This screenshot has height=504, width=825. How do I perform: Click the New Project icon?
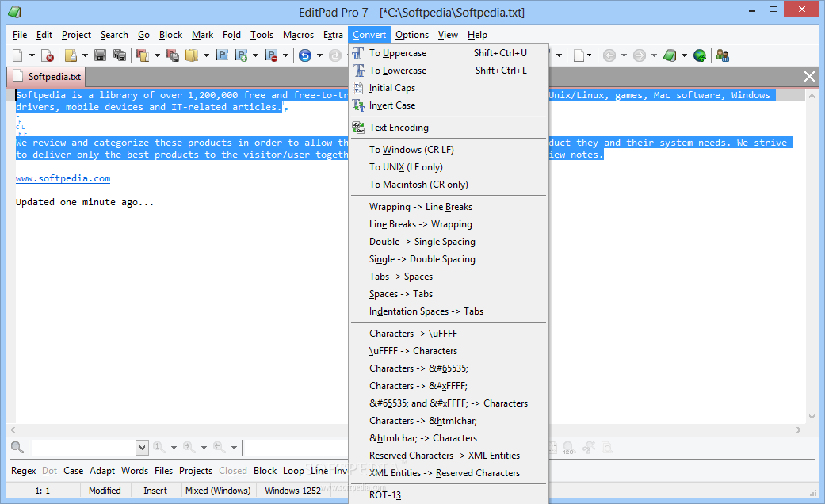(x=142, y=55)
